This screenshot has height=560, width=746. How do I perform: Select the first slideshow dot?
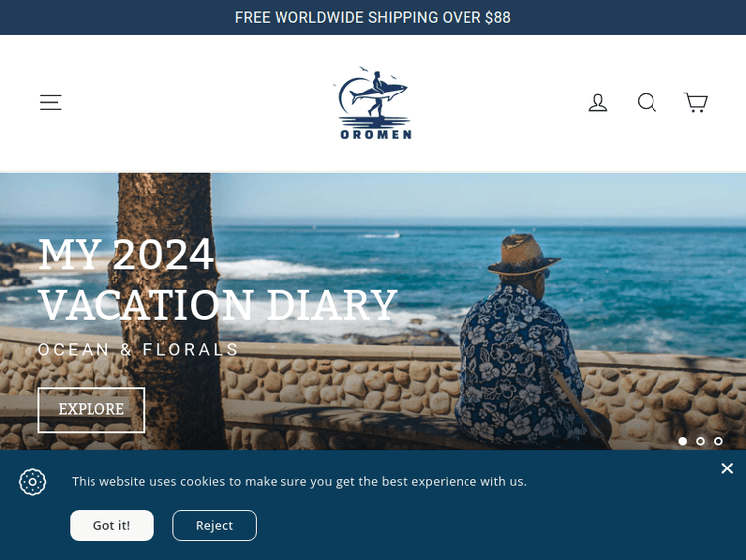pyautogui.click(x=682, y=441)
